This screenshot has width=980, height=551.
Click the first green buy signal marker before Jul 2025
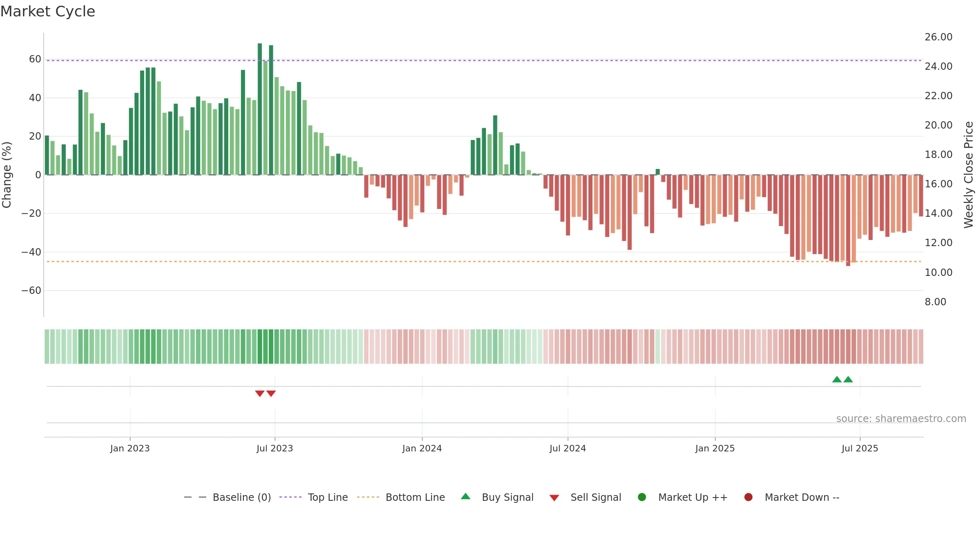tap(837, 379)
